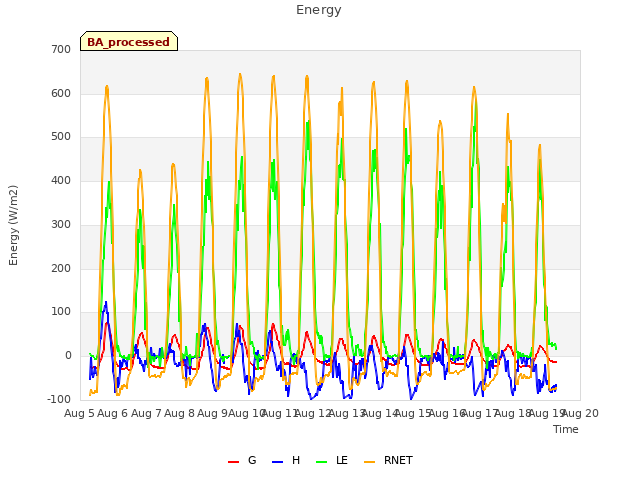The height and width of the screenshot is (480, 640).
Task: Click the 200 y-axis tick label
Action: click(61, 269)
